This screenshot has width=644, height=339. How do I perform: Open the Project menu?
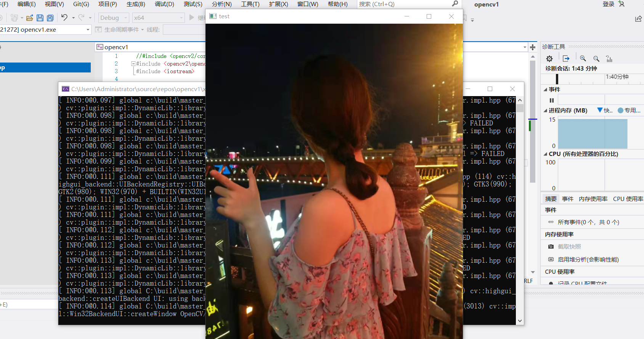108,4
